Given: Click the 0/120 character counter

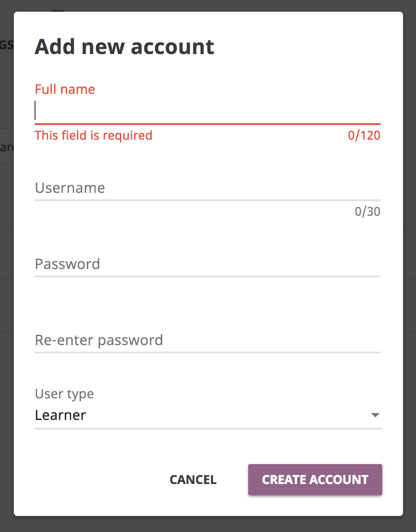Looking at the screenshot, I should coord(364,135).
